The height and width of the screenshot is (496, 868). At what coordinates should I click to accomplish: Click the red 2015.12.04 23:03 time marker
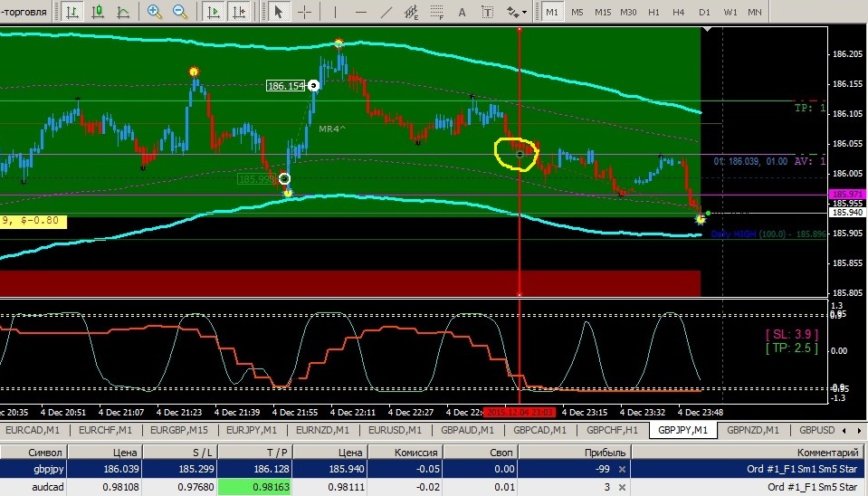pyautogui.click(x=519, y=413)
